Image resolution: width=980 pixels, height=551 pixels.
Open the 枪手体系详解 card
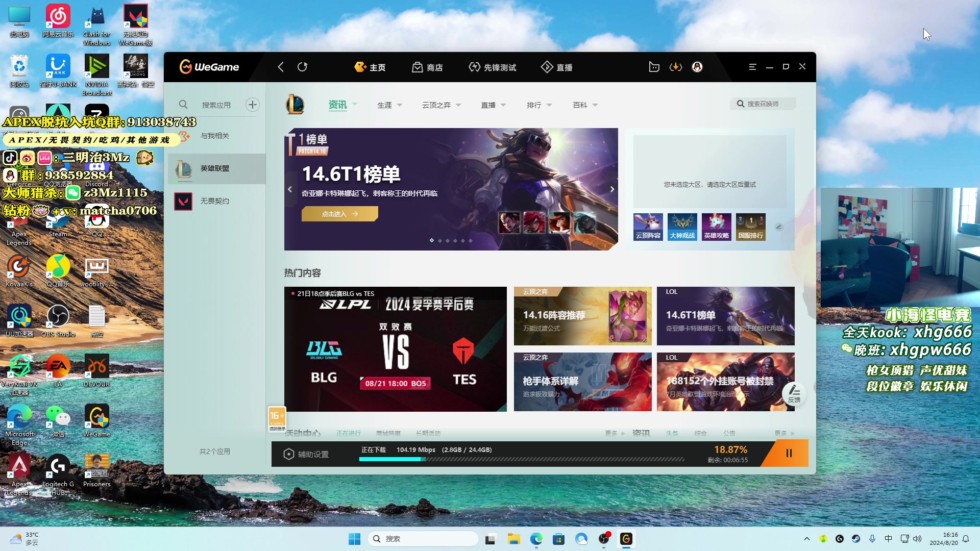(582, 382)
